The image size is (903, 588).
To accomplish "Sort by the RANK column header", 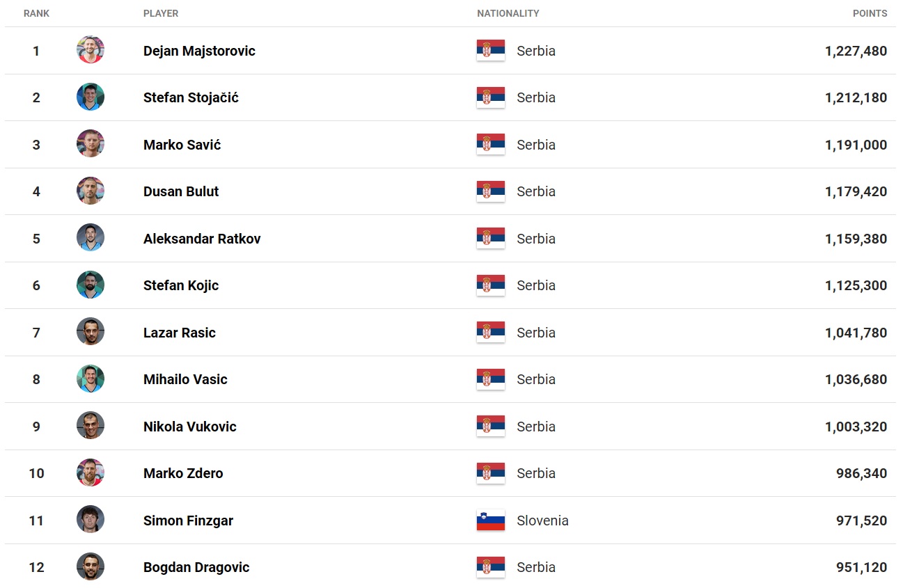I will [x=36, y=13].
